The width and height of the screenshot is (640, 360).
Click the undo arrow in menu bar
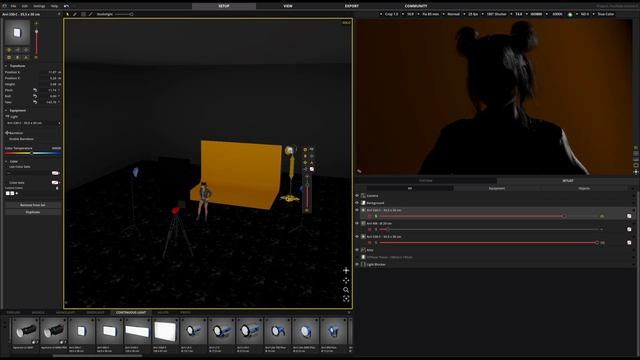(x=66, y=6)
